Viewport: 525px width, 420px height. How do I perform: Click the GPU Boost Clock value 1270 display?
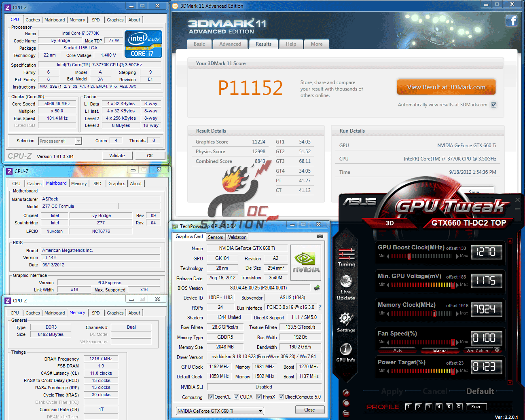click(487, 252)
